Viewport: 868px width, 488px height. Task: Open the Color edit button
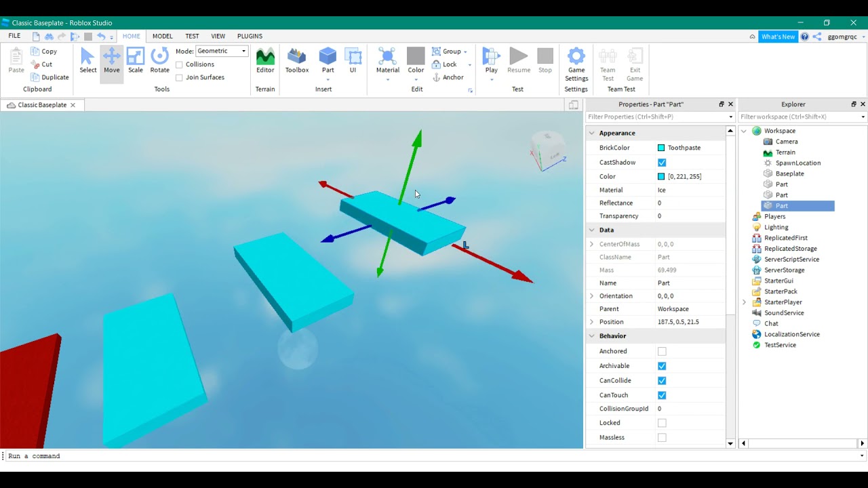[x=416, y=61]
